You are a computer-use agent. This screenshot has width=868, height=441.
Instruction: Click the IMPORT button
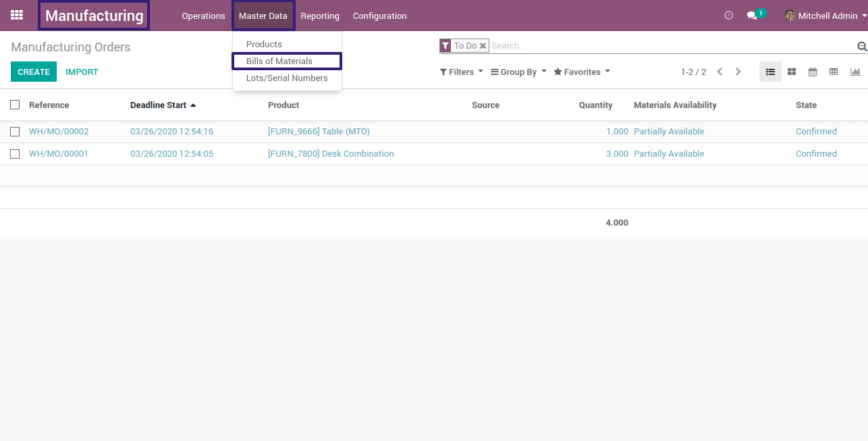pos(82,72)
